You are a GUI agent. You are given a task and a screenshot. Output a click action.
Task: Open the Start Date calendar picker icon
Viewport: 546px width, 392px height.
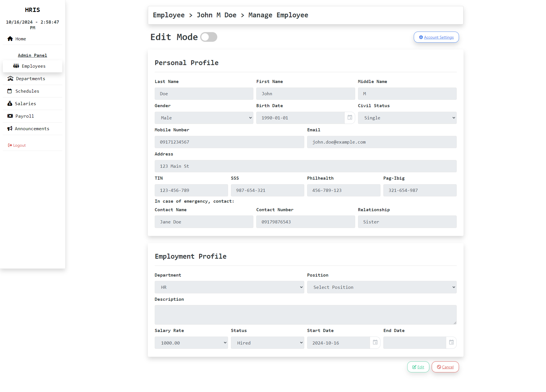click(375, 343)
